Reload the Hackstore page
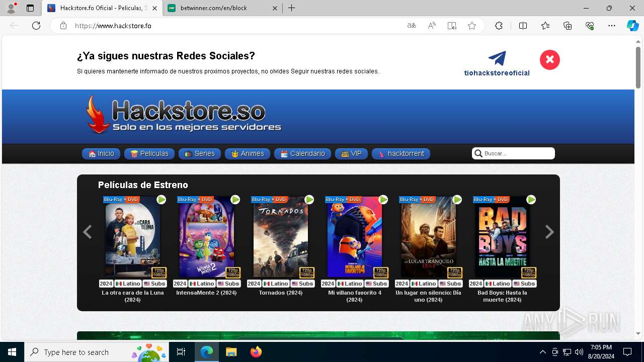The image size is (644, 362). point(36,26)
